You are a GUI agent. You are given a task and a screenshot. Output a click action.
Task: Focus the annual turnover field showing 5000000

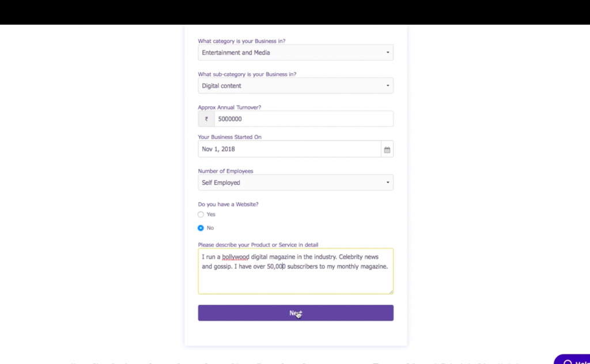(x=304, y=119)
